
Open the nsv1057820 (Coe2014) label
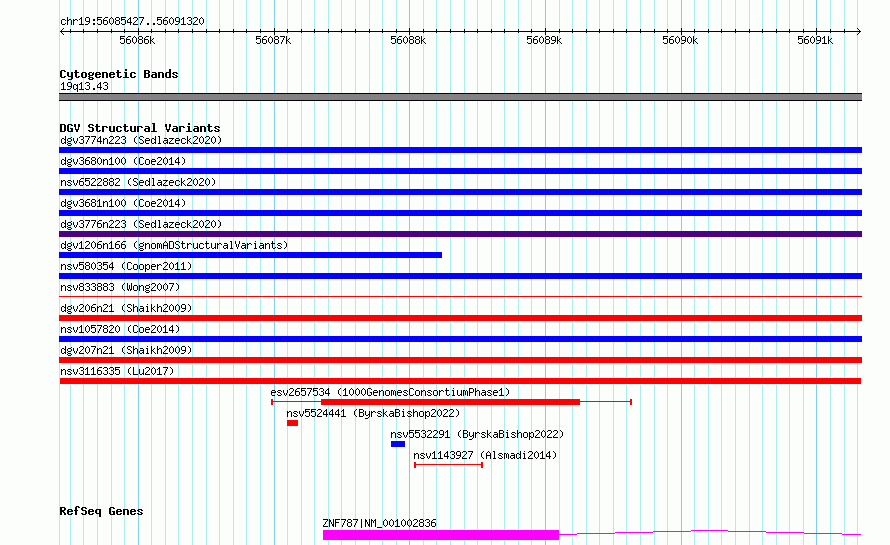[120, 329]
